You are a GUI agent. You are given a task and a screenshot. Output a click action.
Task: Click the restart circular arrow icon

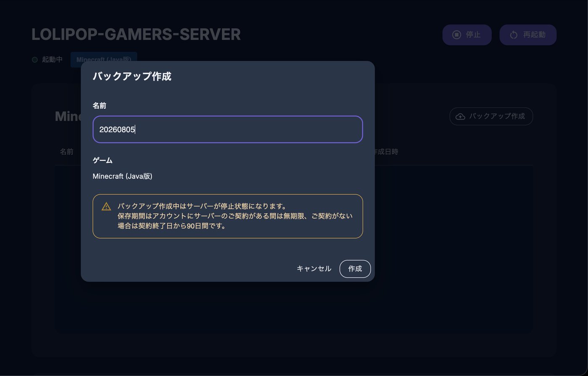point(514,35)
